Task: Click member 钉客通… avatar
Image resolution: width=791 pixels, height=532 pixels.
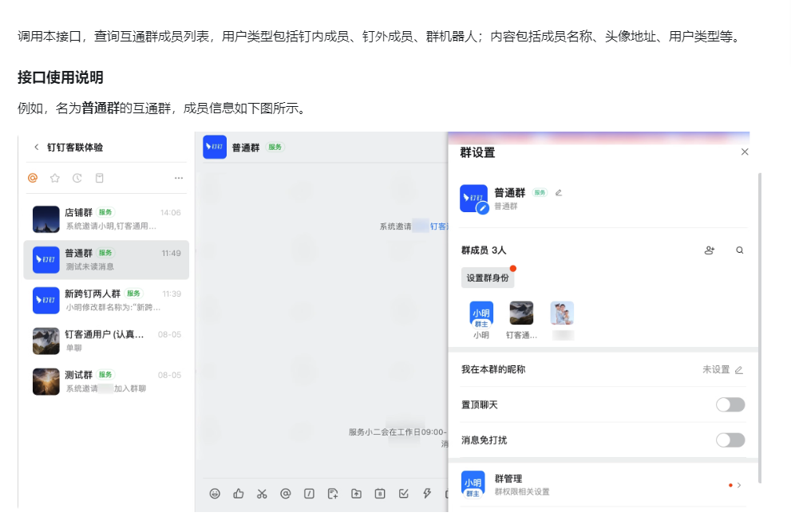Action: [522, 313]
